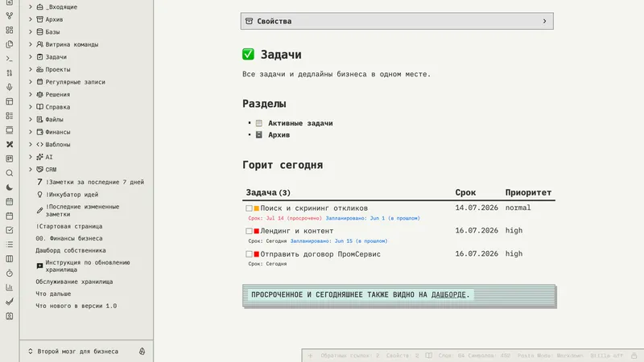Expand the Регулярные записи folder chevron
644x362 pixels.
click(x=31, y=82)
